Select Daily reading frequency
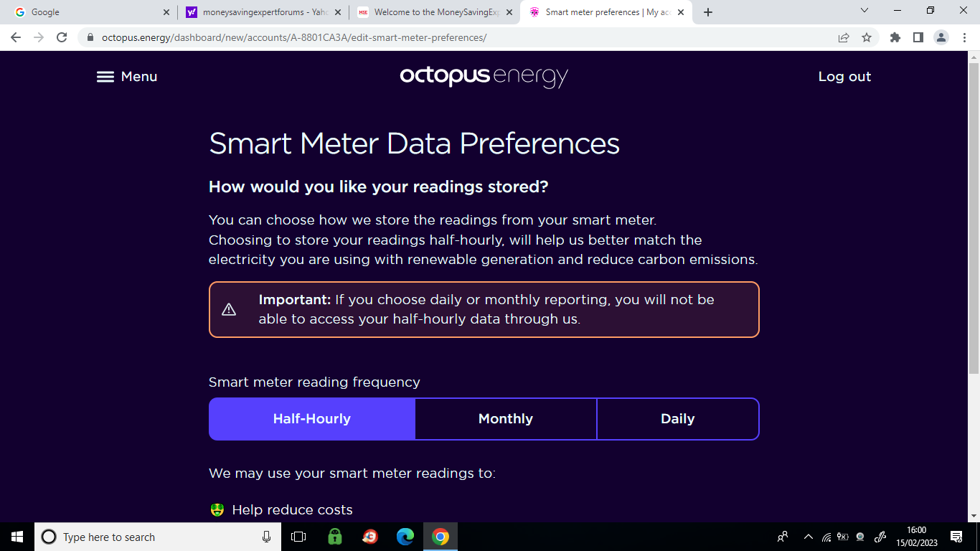Viewport: 980px width, 551px height. tap(678, 419)
